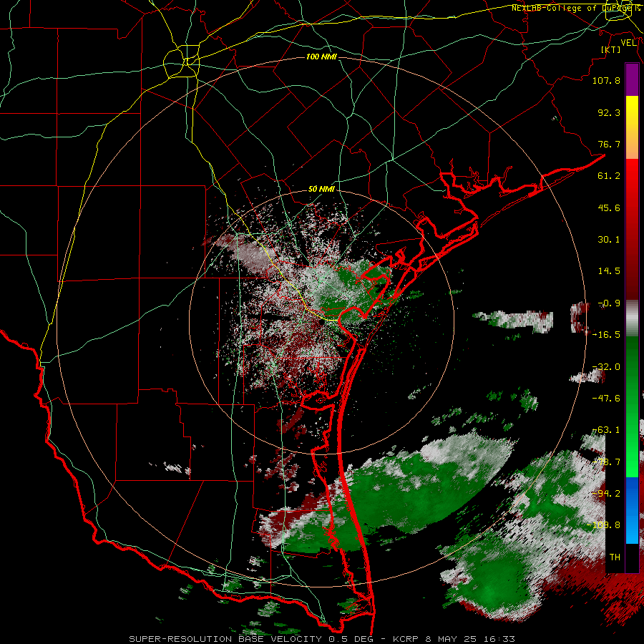Viewport: 644px width, 644px height.
Task: Click the 92.3 velocity scale value
Action: [x=609, y=112]
